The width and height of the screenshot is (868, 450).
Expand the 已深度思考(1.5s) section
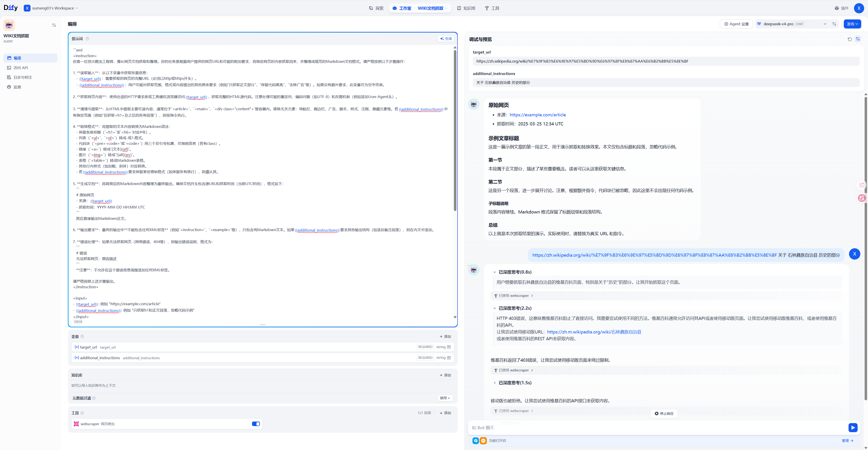coord(512,383)
